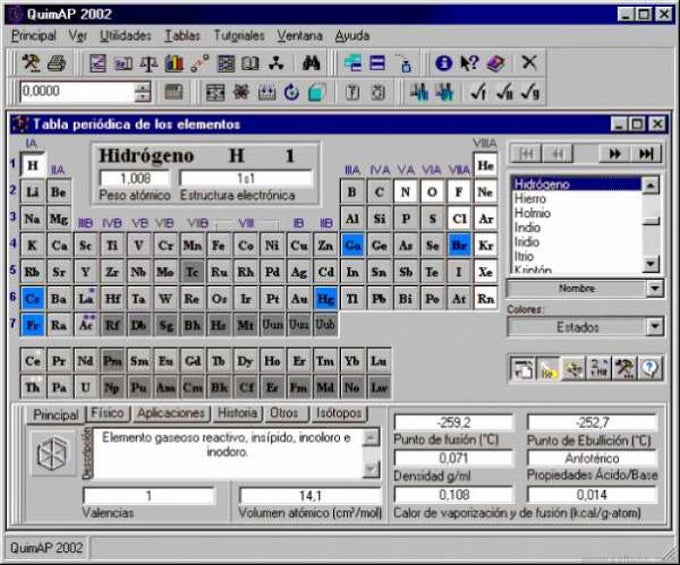Click the binoculars search icon
Screen dimensions: 680x565
[x=311, y=63]
